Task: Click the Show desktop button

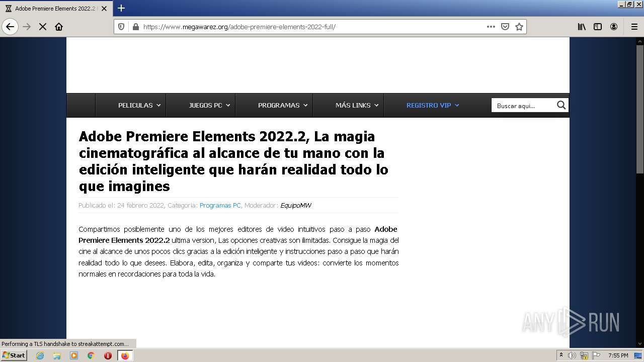Action: (x=638, y=355)
